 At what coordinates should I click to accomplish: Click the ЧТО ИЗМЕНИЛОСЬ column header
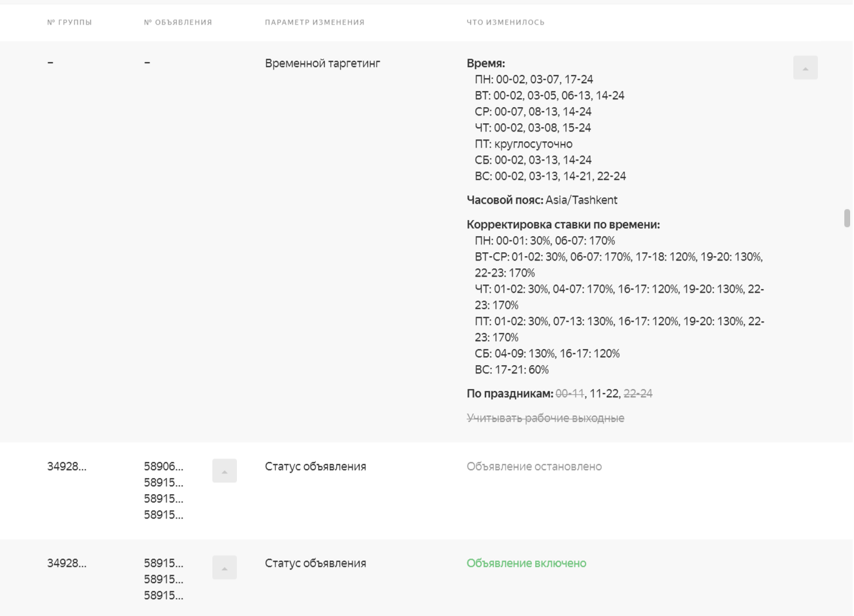point(505,23)
